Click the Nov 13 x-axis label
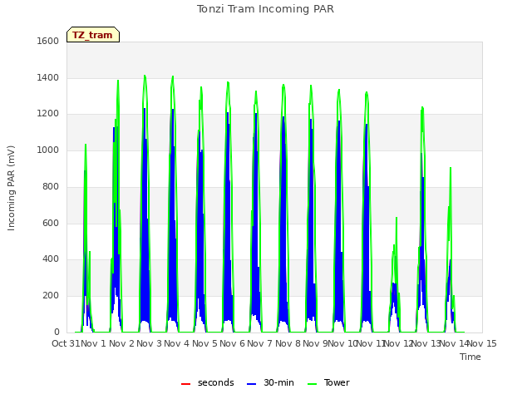Image resolution: width=532 pixels, height=399 pixels. (426, 343)
